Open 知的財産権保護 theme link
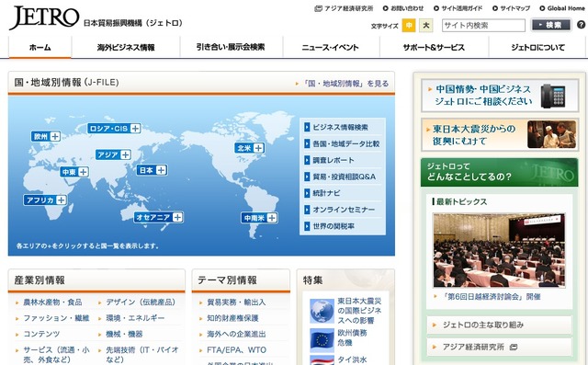This screenshot has height=365, width=588. coord(232,318)
